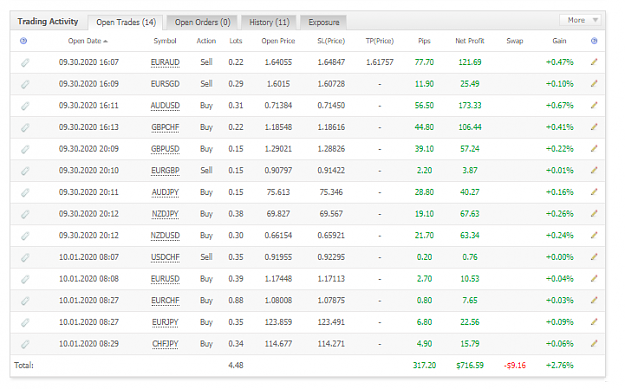
Task: Click the attachment icon for the EURUSD trade
Action: (x=25, y=279)
